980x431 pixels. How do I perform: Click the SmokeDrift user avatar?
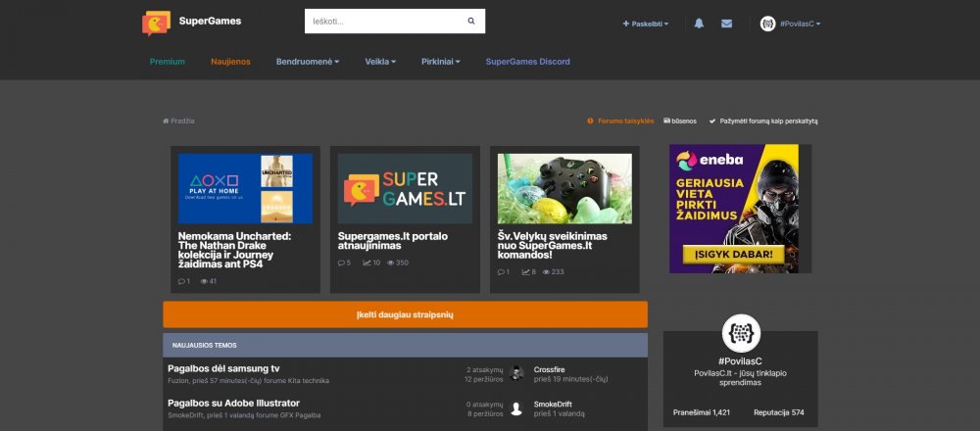(516, 408)
